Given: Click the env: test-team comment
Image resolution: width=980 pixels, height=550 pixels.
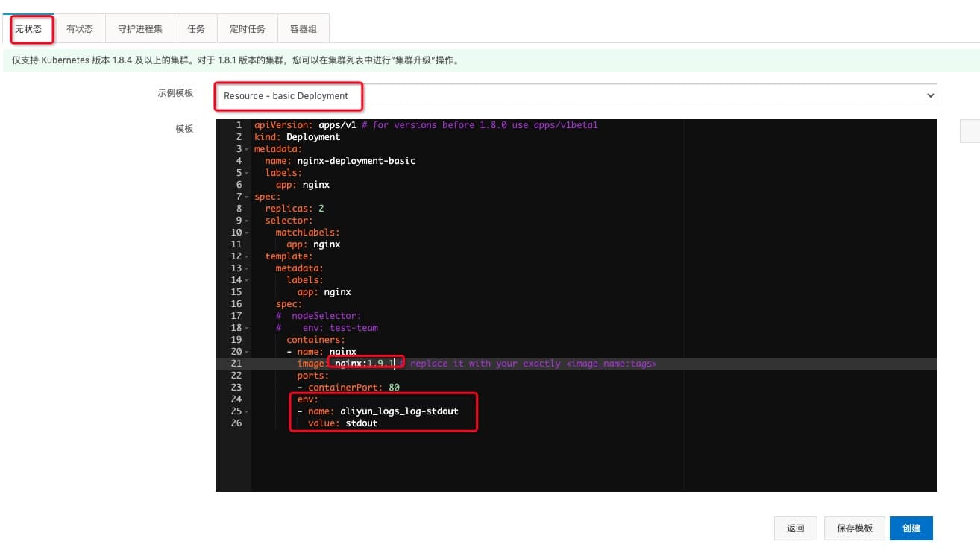Looking at the screenshot, I should point(340,328).
